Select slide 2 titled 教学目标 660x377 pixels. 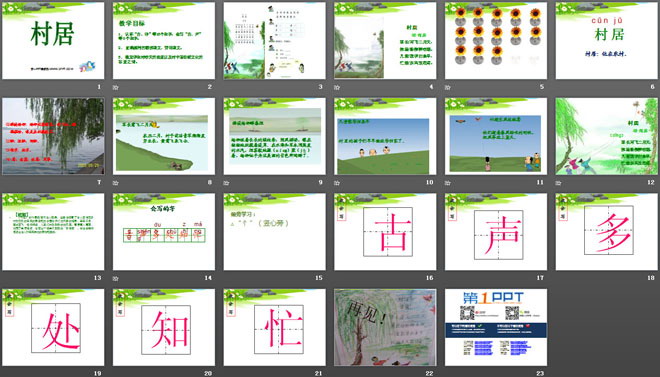click(164, 41)
